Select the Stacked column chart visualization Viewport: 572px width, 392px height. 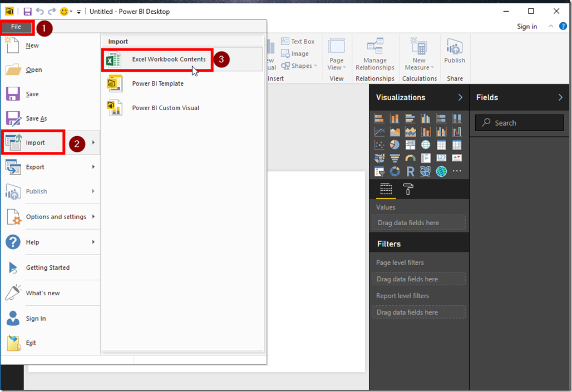pos(395,118)
